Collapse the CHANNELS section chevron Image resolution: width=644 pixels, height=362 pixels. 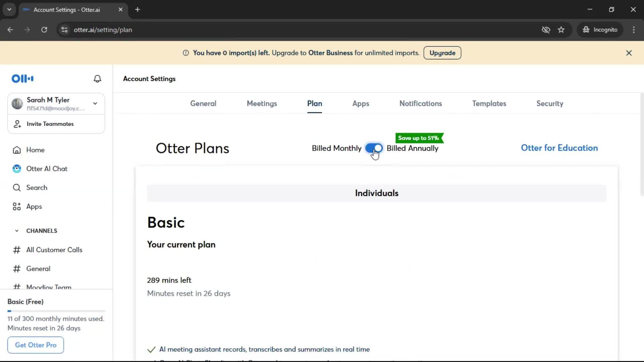click(x=17, y=231)
